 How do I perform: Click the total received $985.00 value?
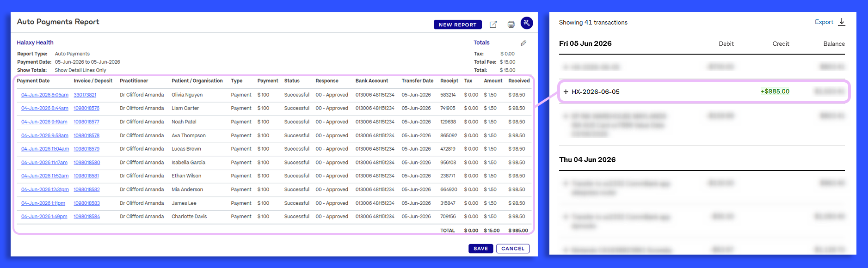click(x=518, y=231)
